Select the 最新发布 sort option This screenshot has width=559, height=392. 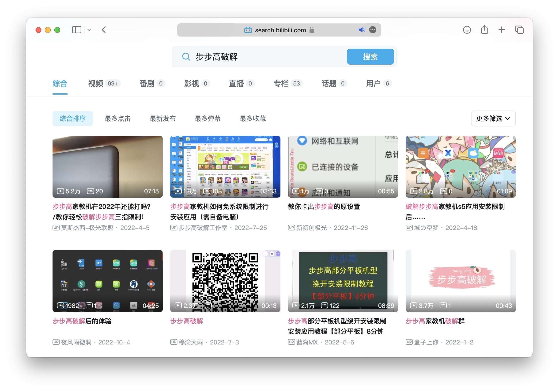coord(163,119)
